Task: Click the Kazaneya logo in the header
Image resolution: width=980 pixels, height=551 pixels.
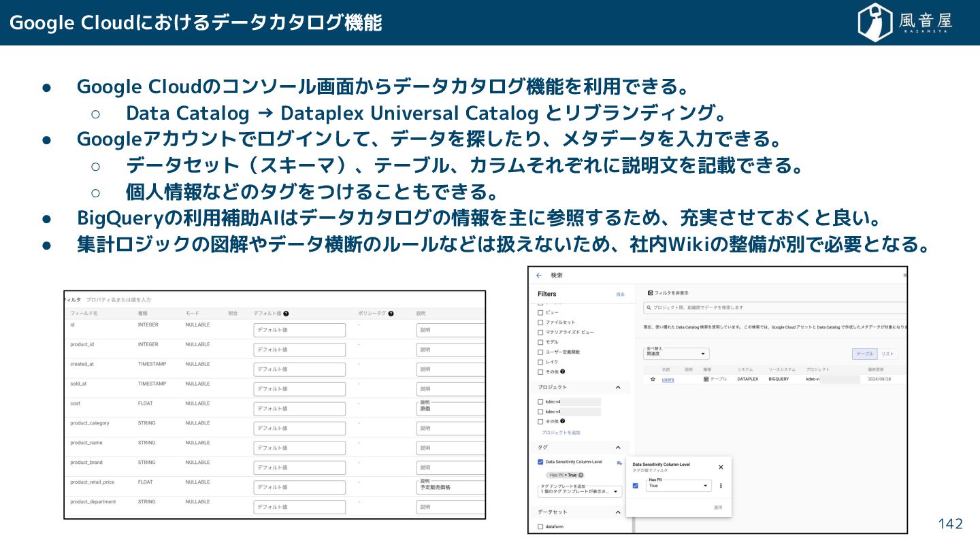Action: pyautogui.click(x=904, y=22)
